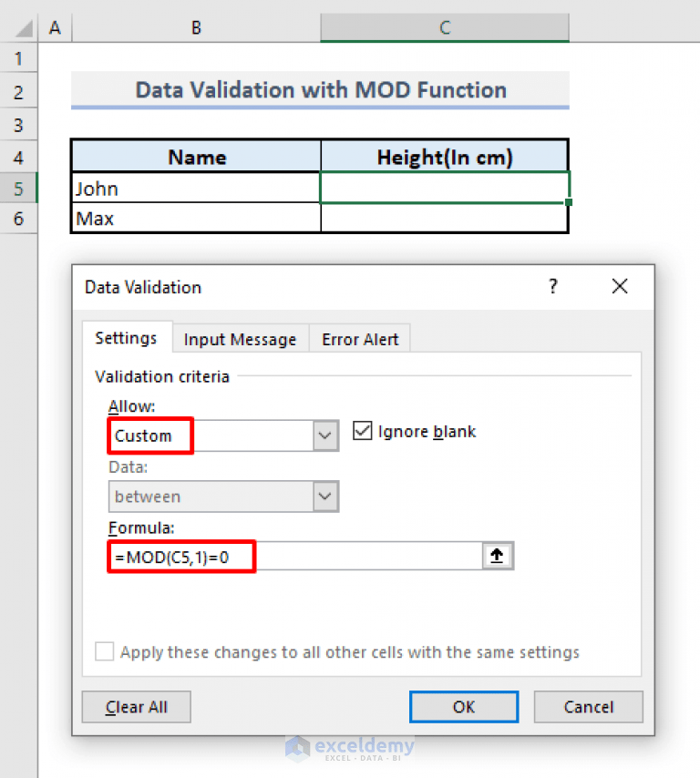Select column C header
This screenshot has height=778, width=700.
point(445,27)
